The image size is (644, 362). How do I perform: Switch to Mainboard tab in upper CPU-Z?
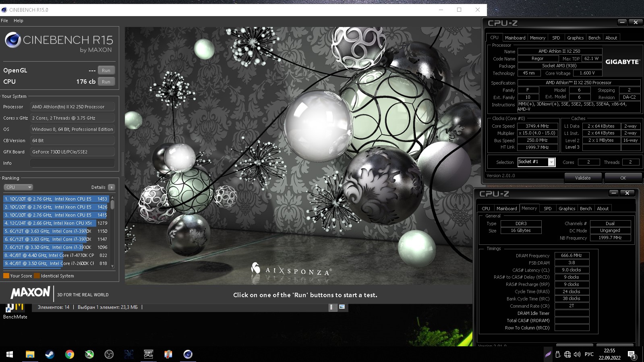[x=515, y=38]
